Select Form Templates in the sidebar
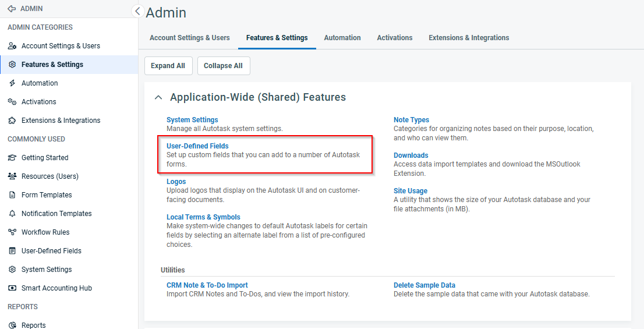The image size is (644, 329). click(x=47, y=195)
